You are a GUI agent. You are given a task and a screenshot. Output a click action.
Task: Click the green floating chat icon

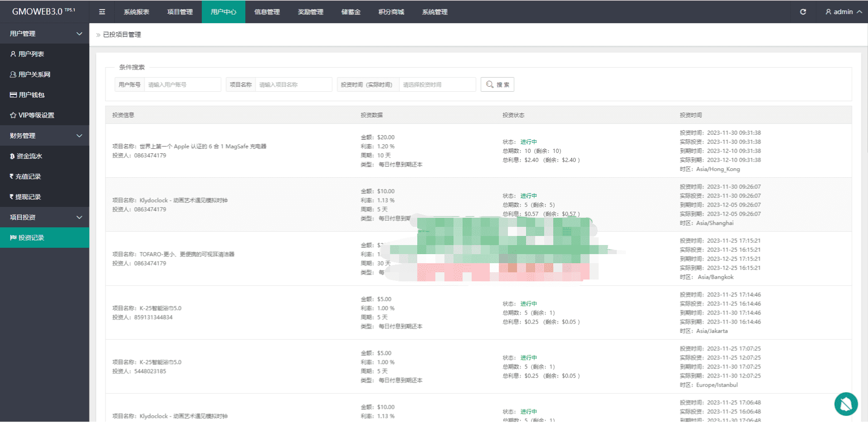pyautogui.click(x=846, y=404)
